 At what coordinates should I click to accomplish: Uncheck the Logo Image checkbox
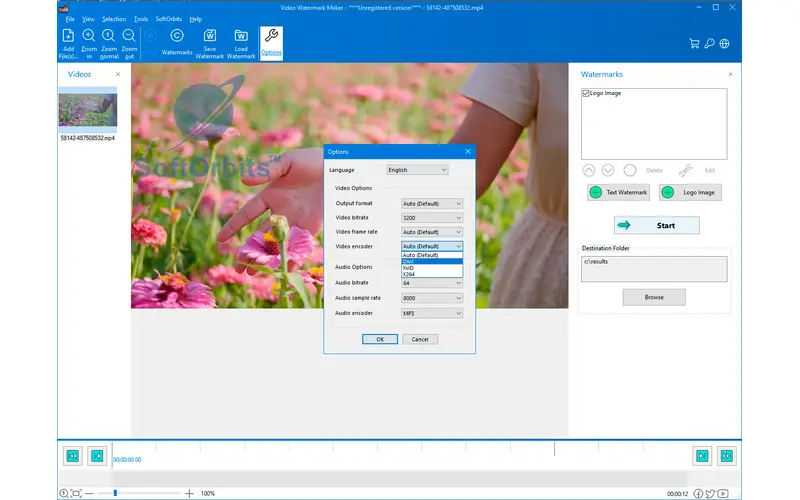click(x=586, y=93)
